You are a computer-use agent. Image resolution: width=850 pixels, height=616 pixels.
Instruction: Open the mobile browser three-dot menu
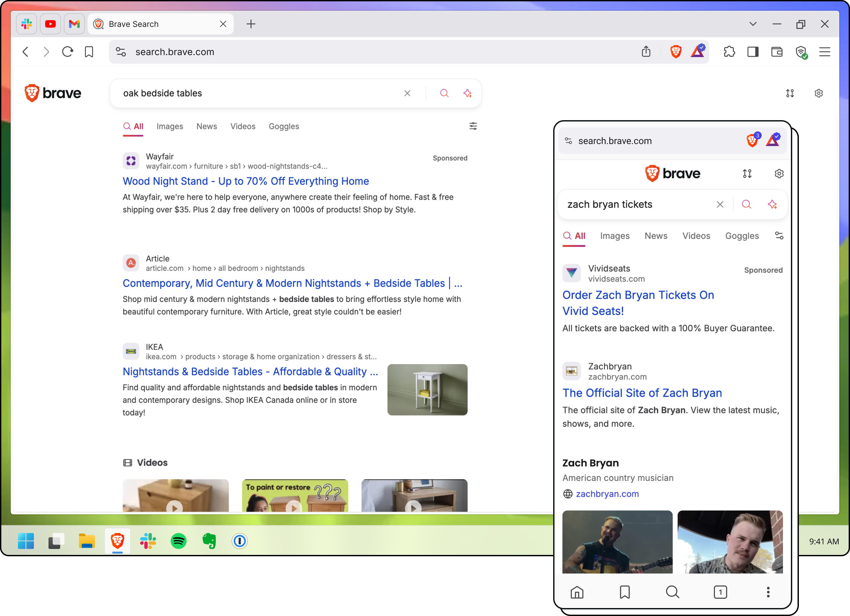[x=768, y=592]
